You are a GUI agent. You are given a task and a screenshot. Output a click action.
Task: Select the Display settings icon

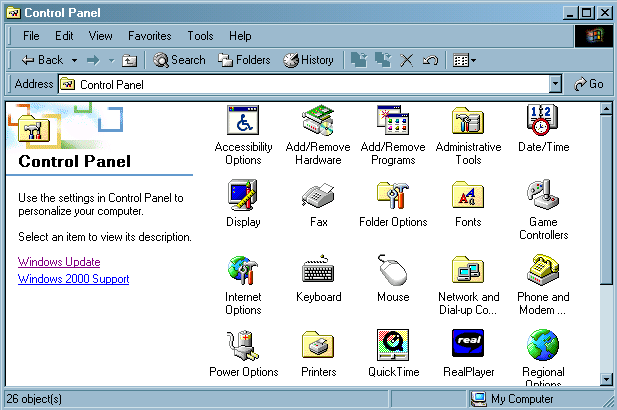pos(243,195)
